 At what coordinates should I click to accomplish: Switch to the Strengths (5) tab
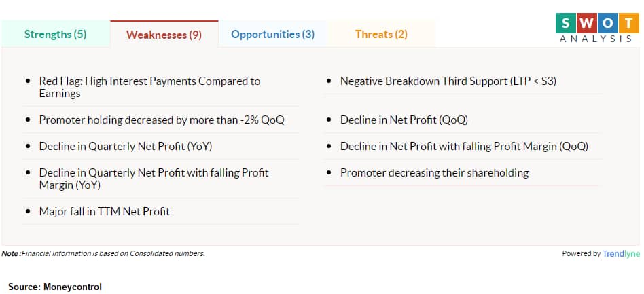[x=55, y=34]
